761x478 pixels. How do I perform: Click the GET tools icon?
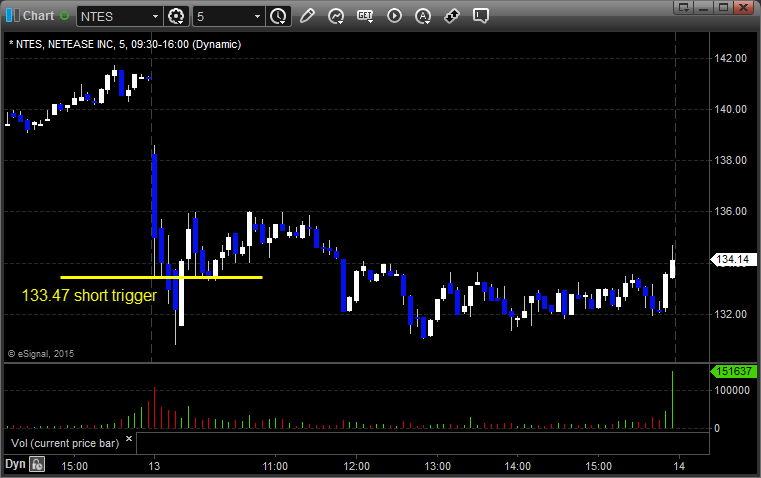365,16
